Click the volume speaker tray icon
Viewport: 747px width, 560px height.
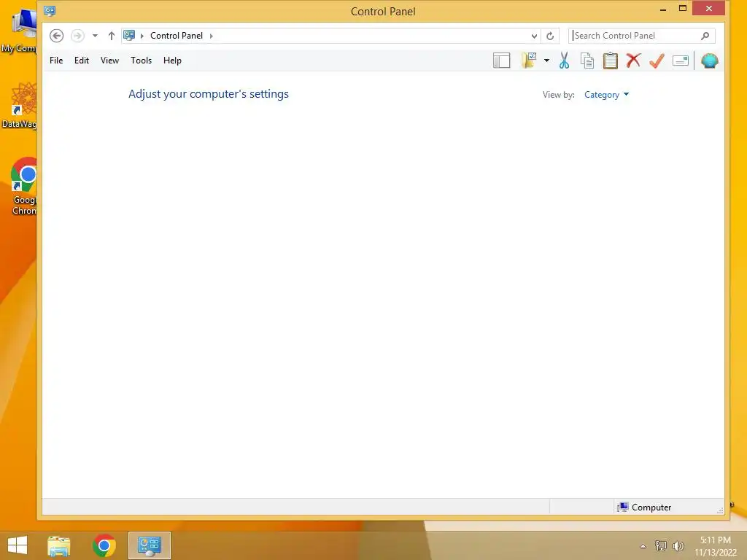tap(678, 545)
